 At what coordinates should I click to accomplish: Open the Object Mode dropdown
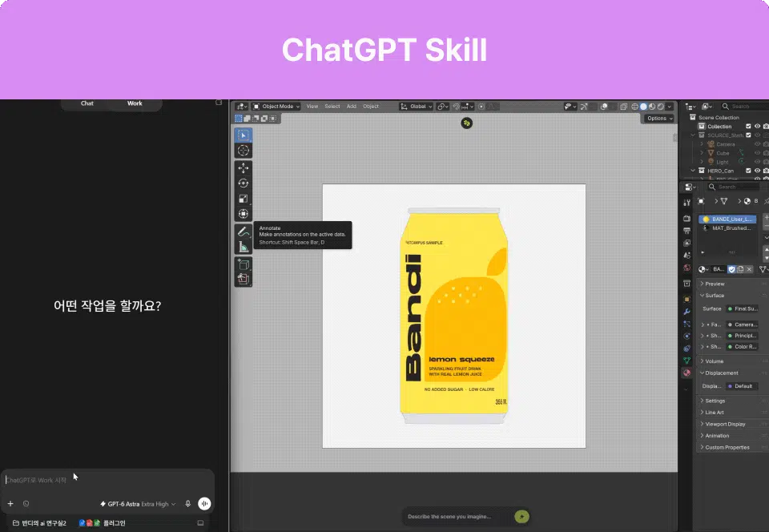tap(276, 107)
